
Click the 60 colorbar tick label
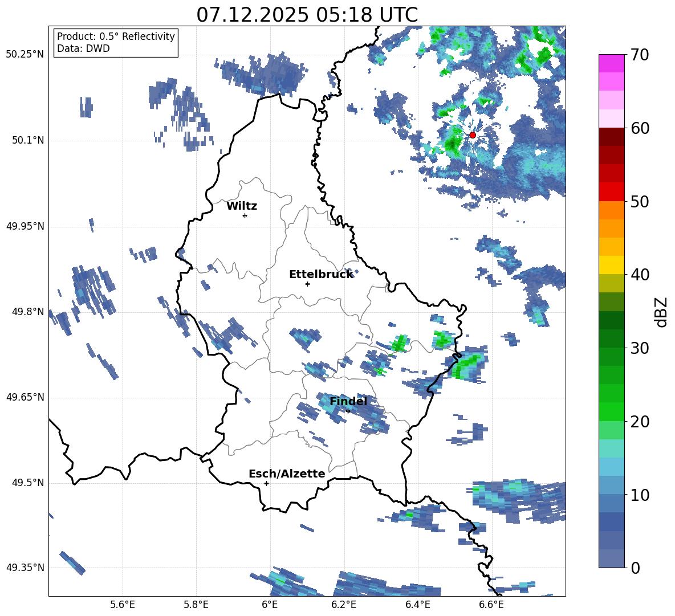[640, 128]
